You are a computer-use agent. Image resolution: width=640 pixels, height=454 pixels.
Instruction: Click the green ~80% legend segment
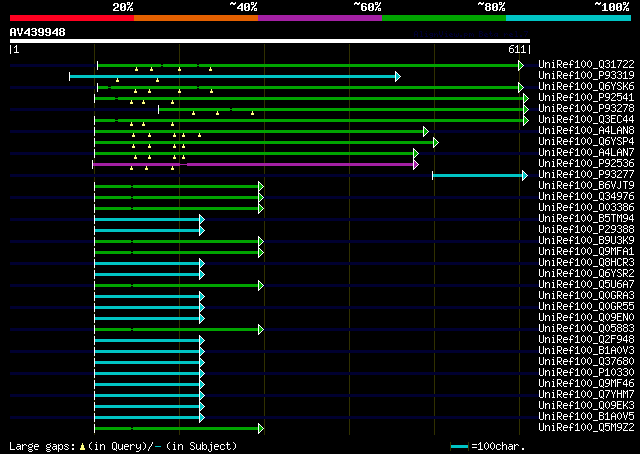click(444, 18)
